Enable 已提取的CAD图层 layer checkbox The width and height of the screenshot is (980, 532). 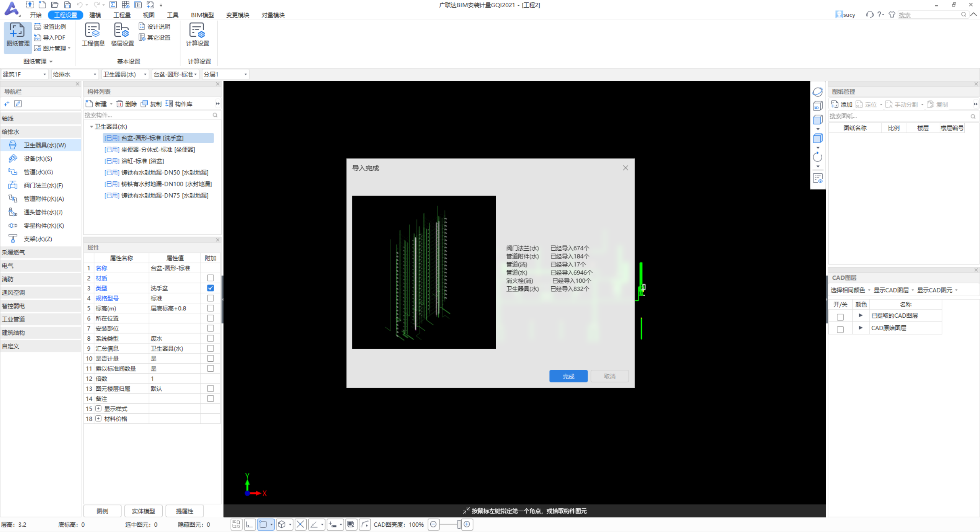tap(840, 317)
